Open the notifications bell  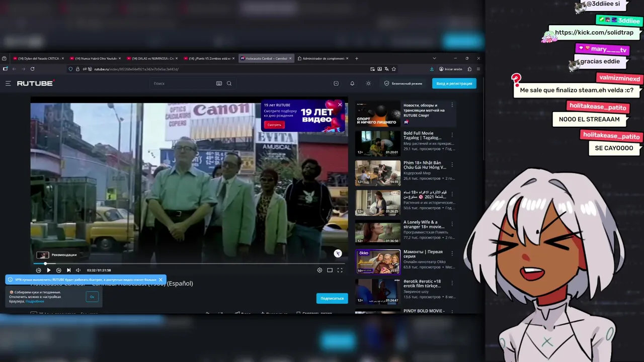(352, 83)
